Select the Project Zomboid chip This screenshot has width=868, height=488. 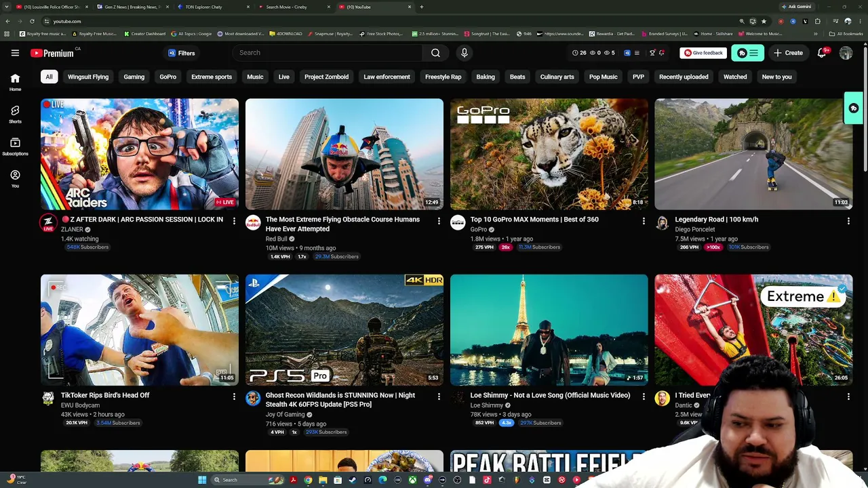pyautogui.click(x=326, y=77)
